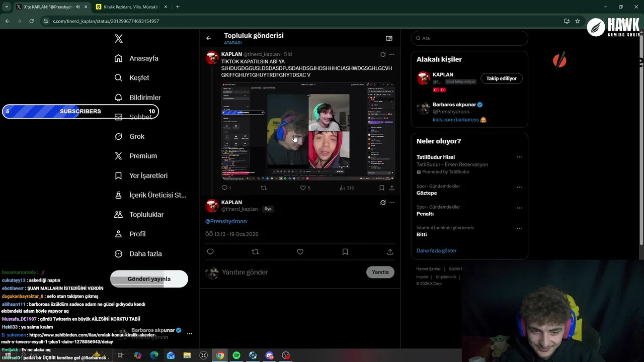Toggle the Takip ediliyor button for KAPLAN

[502, 78]
